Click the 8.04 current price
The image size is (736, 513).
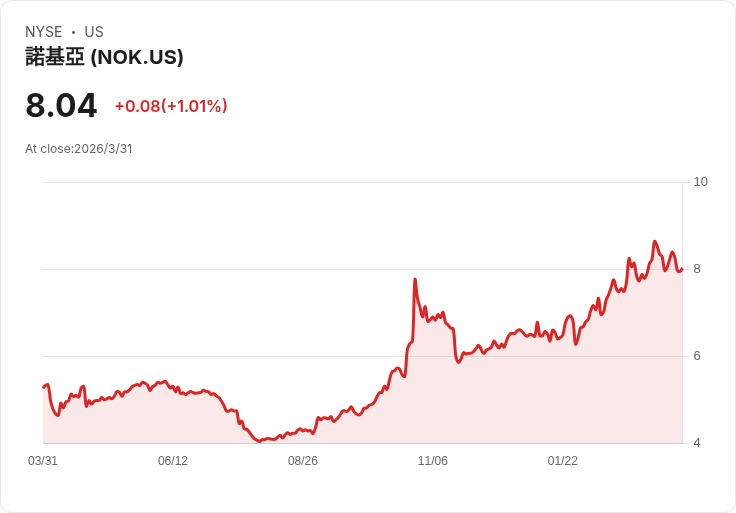[61, 105]
